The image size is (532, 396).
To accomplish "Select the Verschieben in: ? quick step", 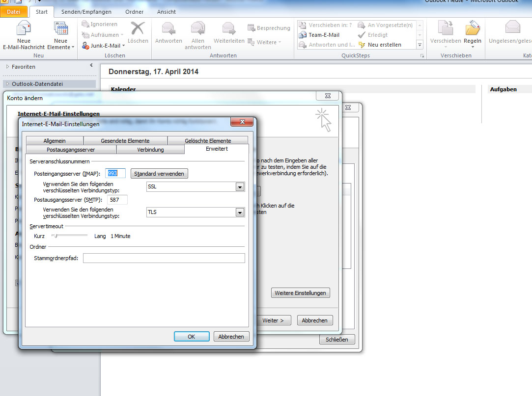I will click(x=325, y=25).
